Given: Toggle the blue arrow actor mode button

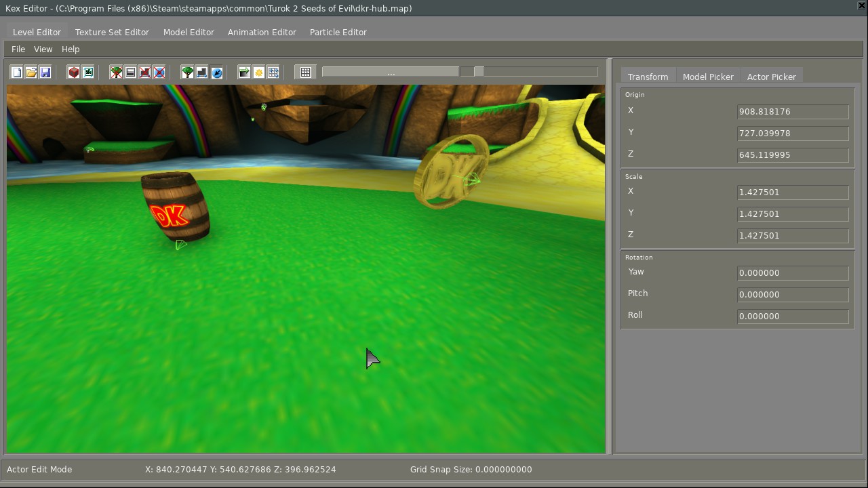Looking at the screenshot, I should [216, 73].
